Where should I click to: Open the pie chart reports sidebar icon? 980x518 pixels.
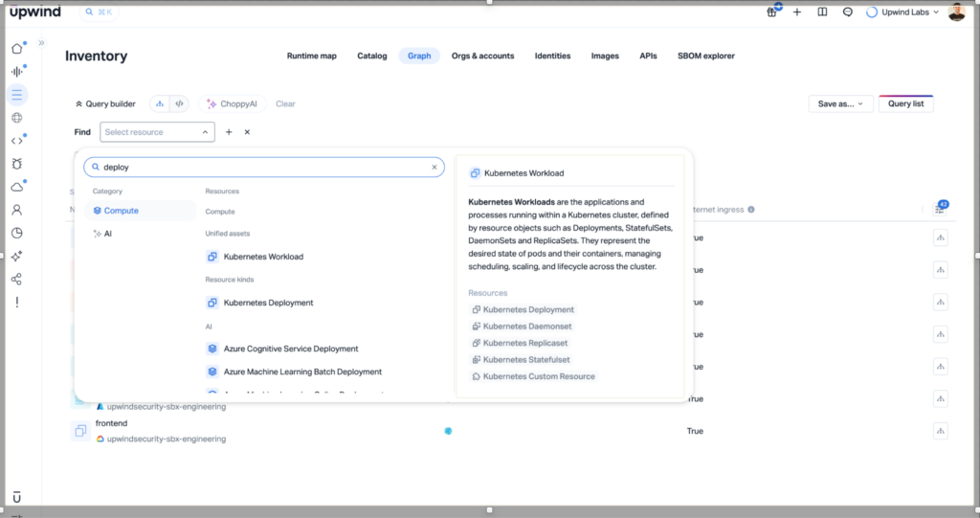[x=17, y=233]
